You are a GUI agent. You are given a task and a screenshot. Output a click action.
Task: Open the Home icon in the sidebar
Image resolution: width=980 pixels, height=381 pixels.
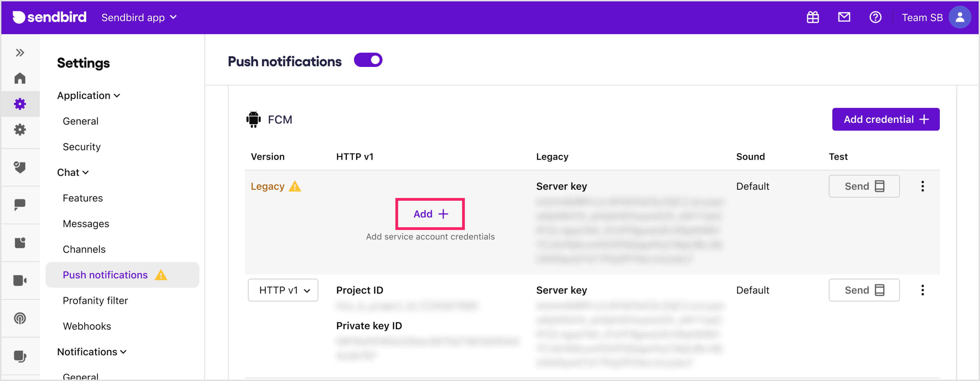(x=20, y=78)
